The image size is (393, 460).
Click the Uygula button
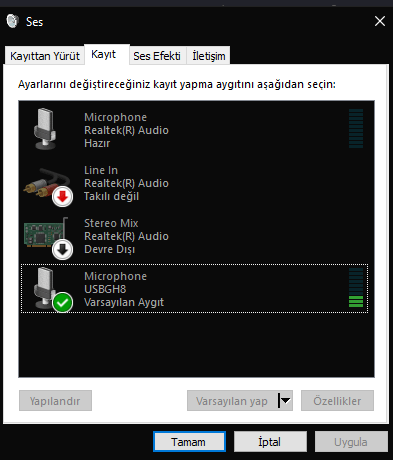[x=351, y=442]
